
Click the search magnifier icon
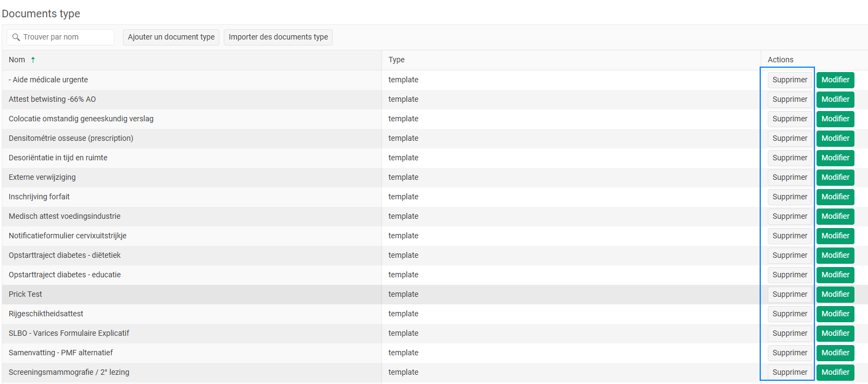16,37
